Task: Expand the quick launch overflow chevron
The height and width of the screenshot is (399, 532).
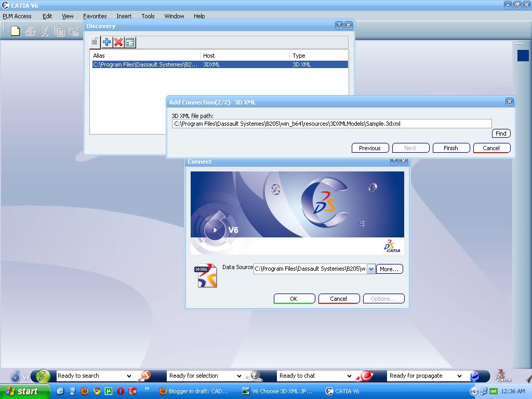Action: click(147, 389)
